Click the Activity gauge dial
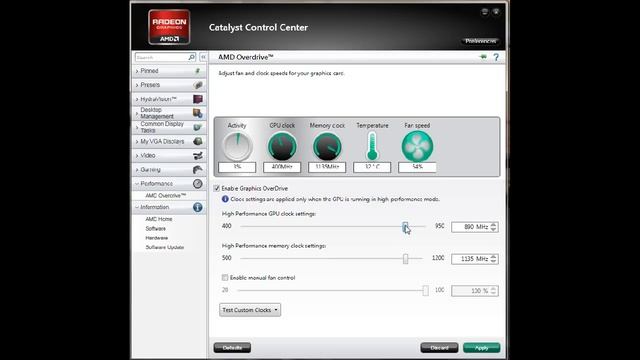 [237, 146]
